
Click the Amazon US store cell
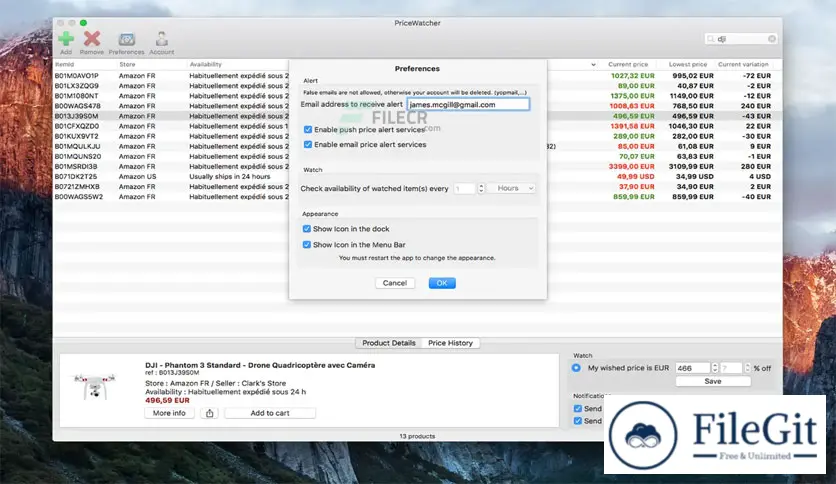(x=138, y=176)
